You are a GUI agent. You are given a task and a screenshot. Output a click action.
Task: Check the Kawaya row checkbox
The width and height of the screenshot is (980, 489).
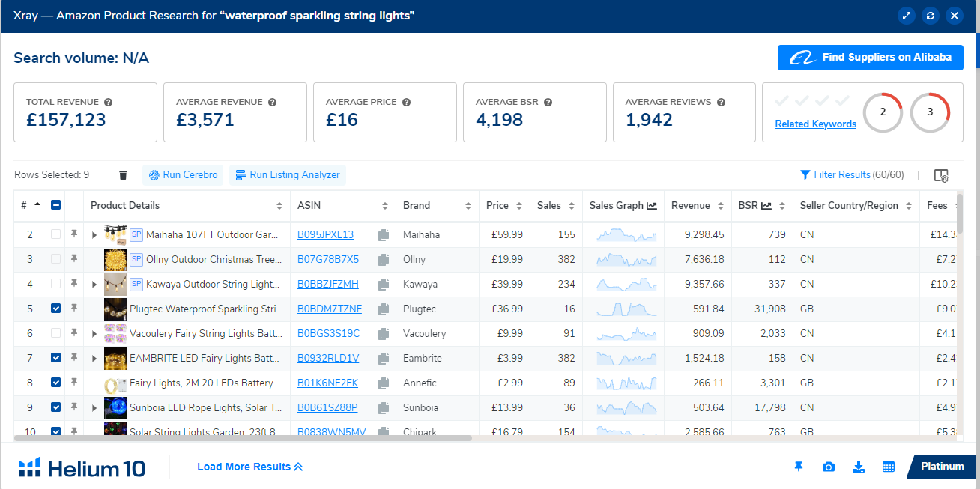tap(56, 284)
